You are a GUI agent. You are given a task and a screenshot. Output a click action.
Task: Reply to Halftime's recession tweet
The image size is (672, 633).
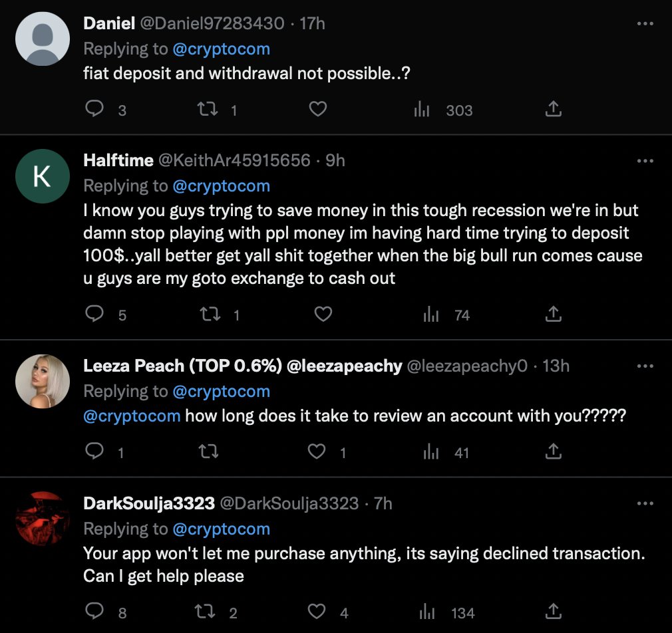pos(95,315)
